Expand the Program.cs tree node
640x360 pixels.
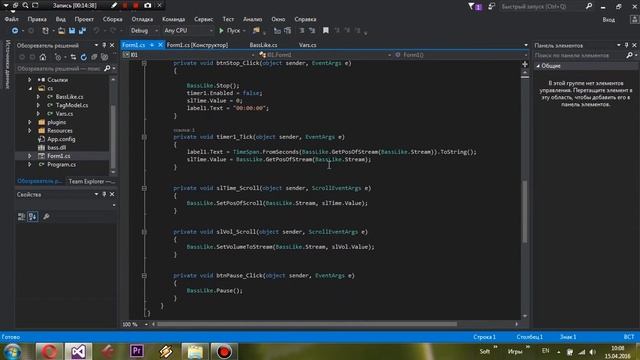pos(30,164)
